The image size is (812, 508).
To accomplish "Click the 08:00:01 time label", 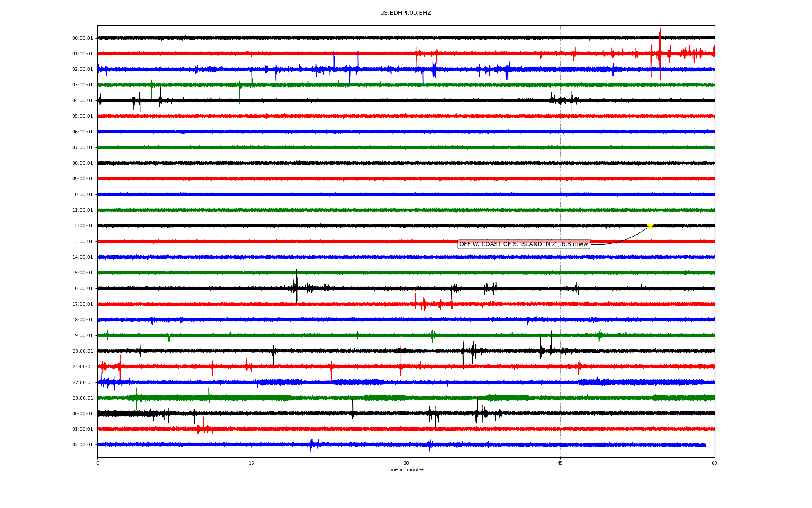I will 82,163.
